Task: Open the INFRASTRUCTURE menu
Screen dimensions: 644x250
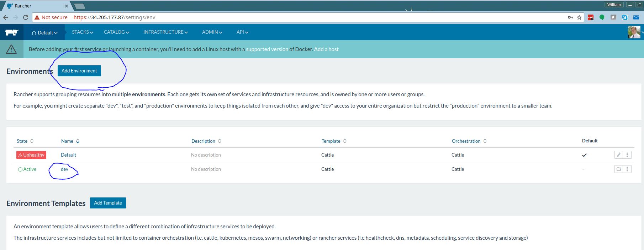Action: [x=165, y=32]
